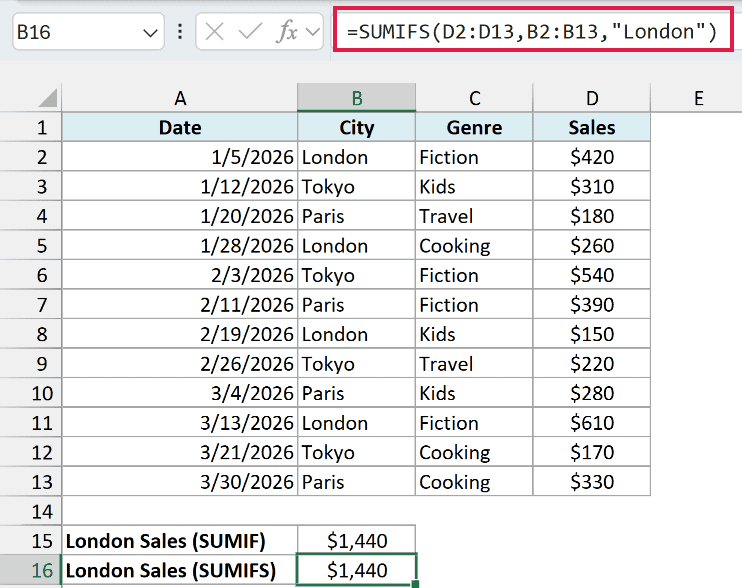Select column B header
Image resolution: width=742 pixels, height=588 pixels.
point(356,98)
